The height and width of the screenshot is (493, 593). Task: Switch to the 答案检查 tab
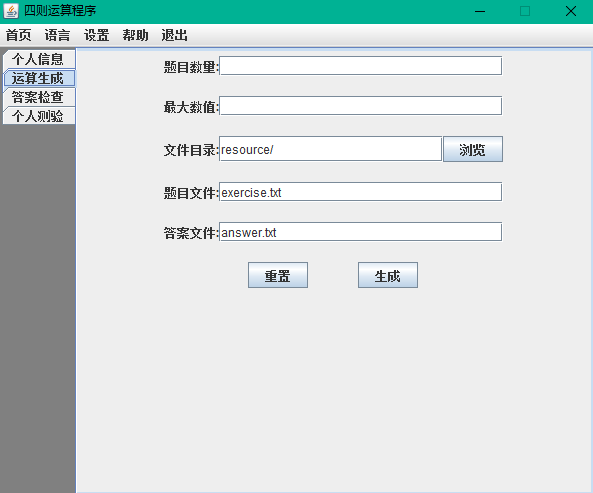pyautogui.click(x=39, y=97)
